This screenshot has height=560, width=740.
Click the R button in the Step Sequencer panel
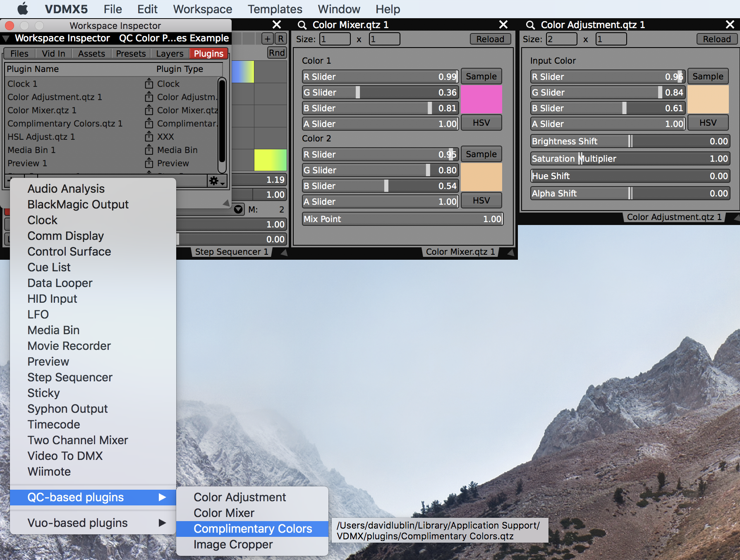pyautogui.click(x=281, y=39)
